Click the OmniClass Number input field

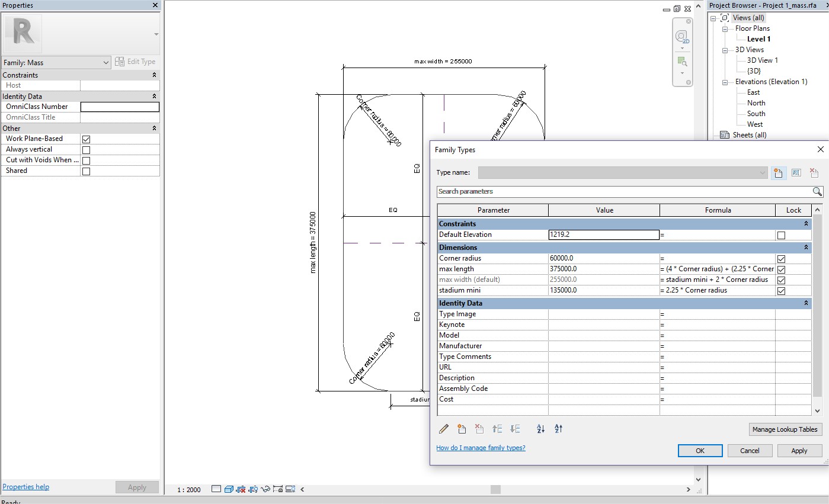point(120,107)
